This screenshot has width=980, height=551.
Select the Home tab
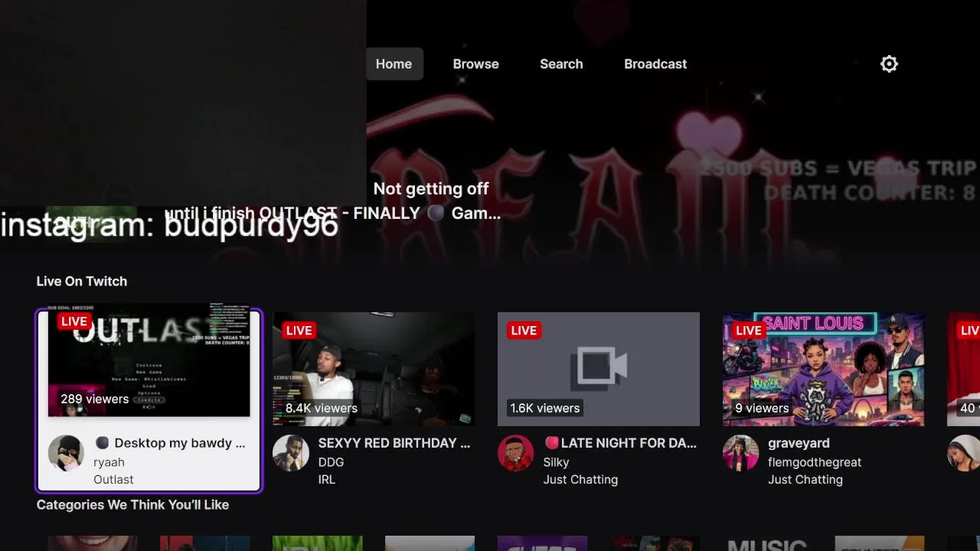pos(394,64)
